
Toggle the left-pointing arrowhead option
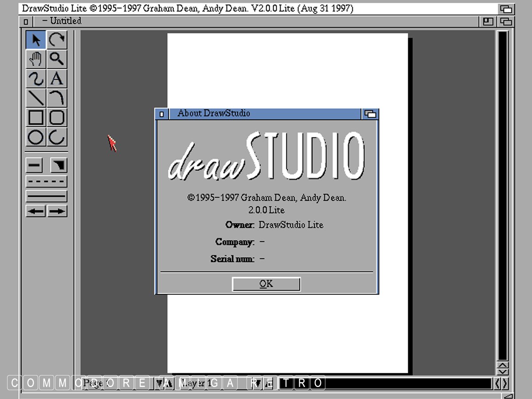36,211
